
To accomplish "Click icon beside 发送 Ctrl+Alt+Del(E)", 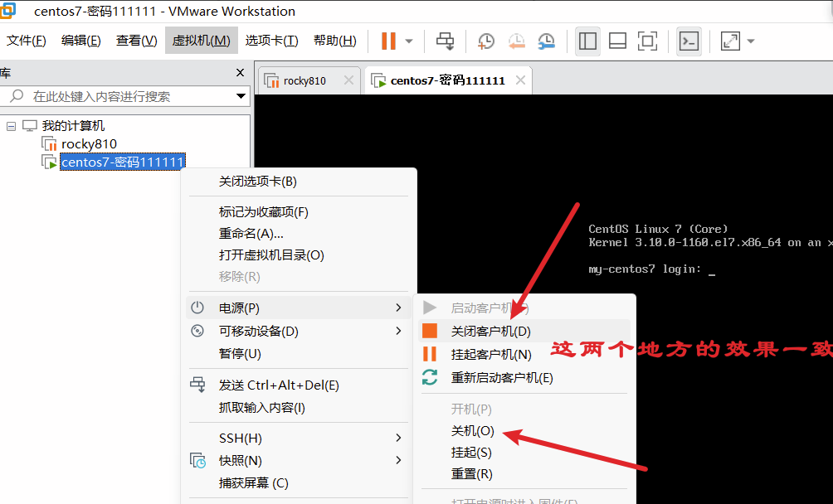I will coord(197,385).
